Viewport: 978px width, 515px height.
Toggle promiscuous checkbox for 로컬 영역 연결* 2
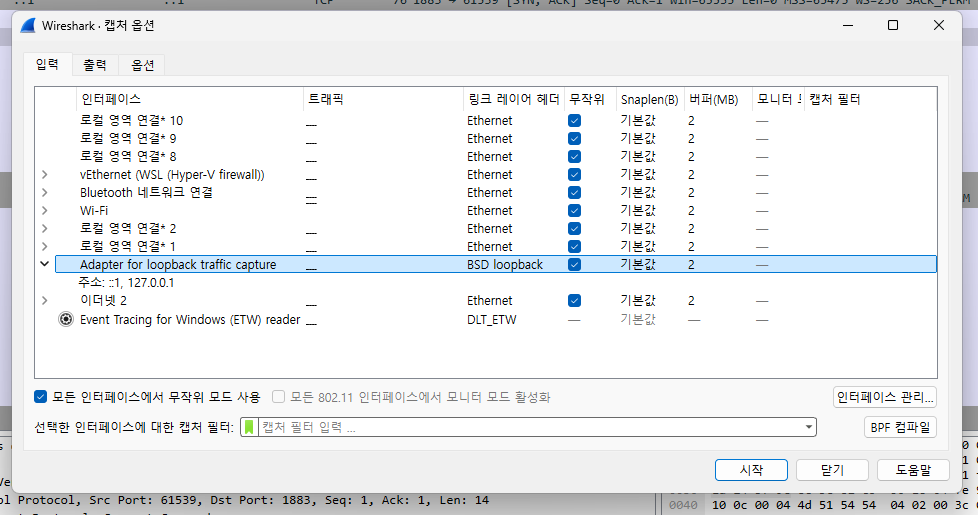574,229
